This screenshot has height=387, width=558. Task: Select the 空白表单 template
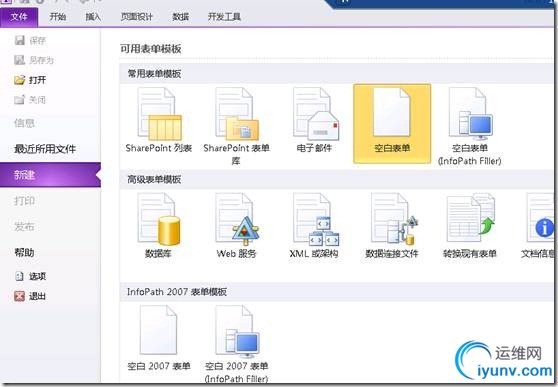[392, 124]
